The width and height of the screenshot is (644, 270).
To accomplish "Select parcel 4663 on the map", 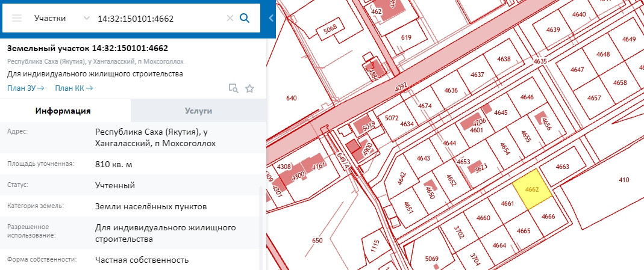I will 561,167.
